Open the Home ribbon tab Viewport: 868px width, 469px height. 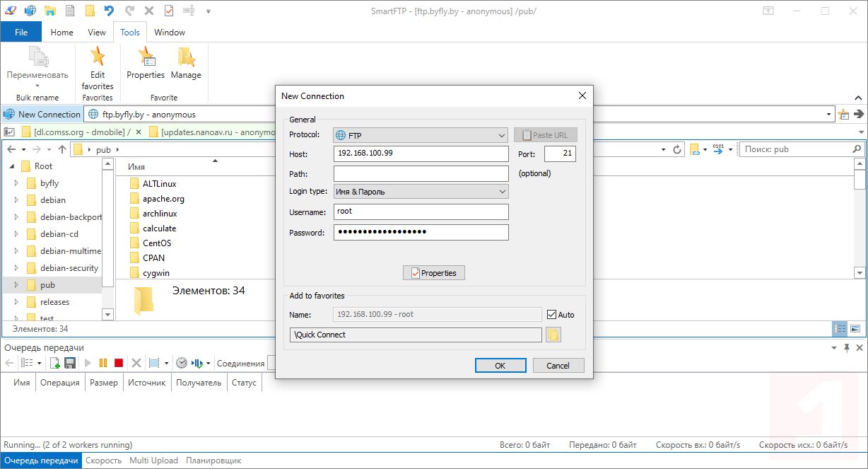pos(62,32)
